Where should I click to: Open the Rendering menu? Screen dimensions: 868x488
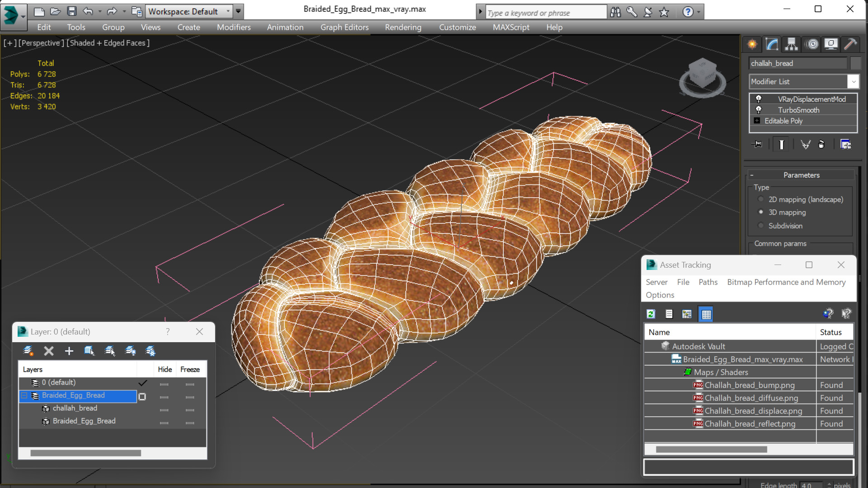403,27
